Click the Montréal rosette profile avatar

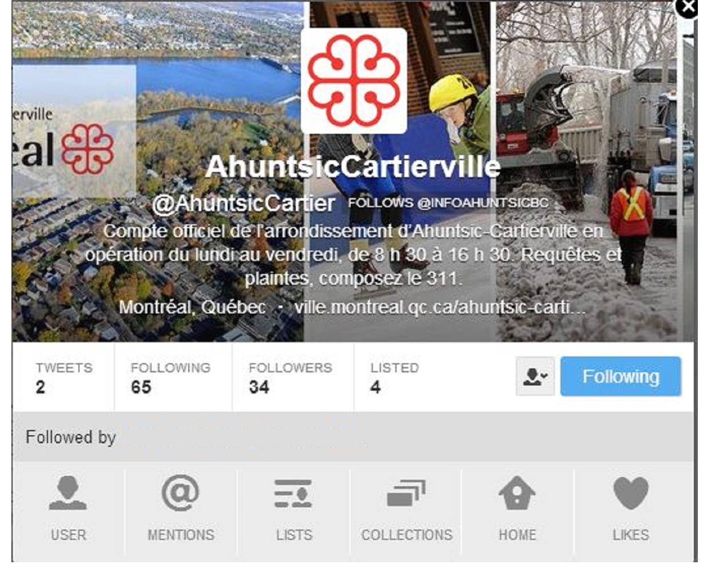pyautogui.click(x=354, y=81)
